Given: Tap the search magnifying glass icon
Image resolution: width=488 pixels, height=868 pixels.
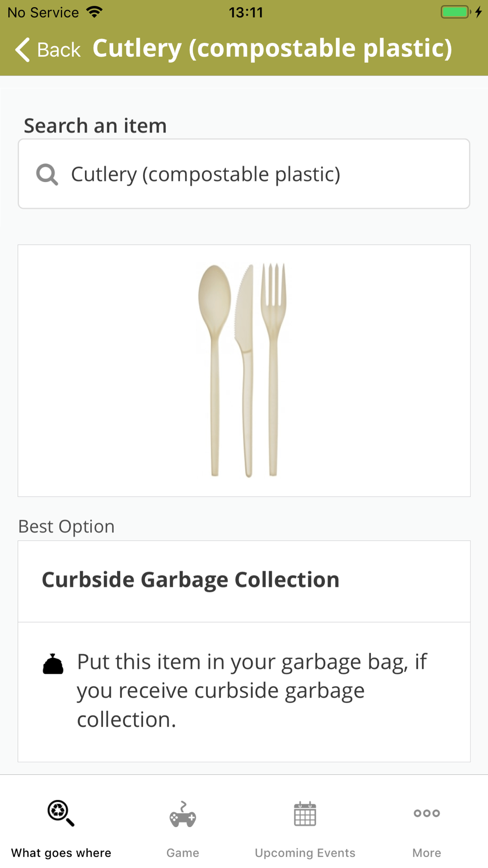Looking at the screenshot, I should tap(47, 174).
